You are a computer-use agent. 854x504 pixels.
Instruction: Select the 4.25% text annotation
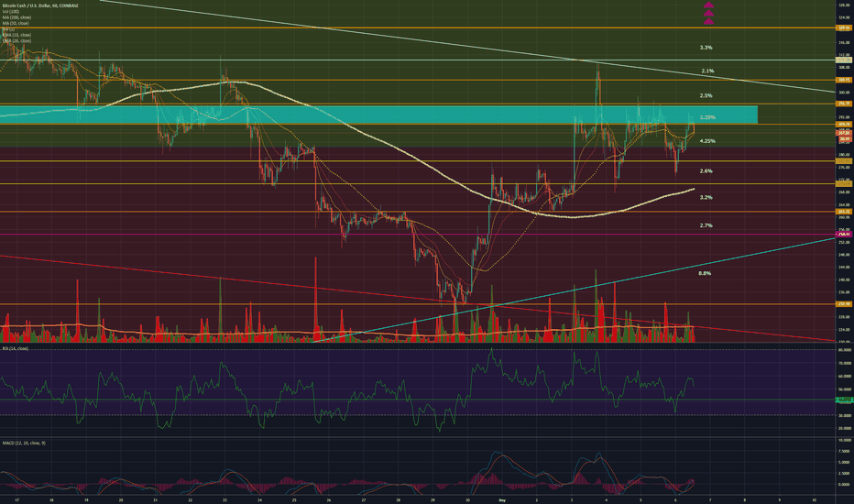coord(707,141)
